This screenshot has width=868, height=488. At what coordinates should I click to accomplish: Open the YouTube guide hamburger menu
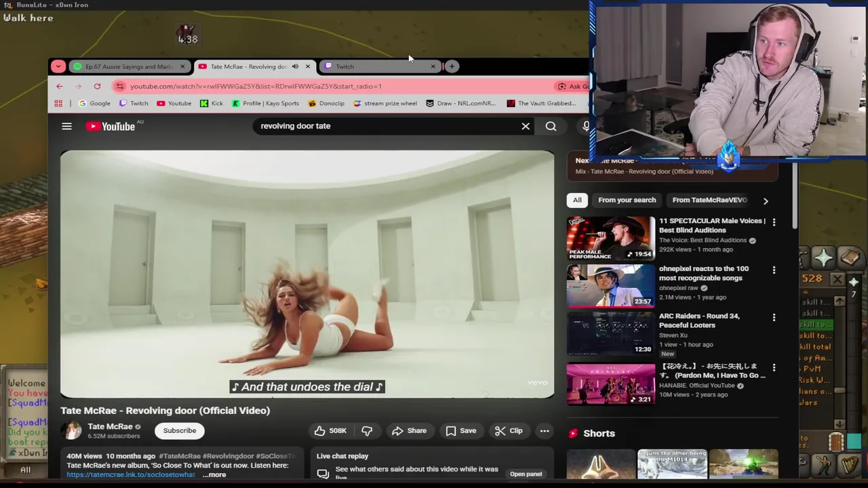coord(66,126)
